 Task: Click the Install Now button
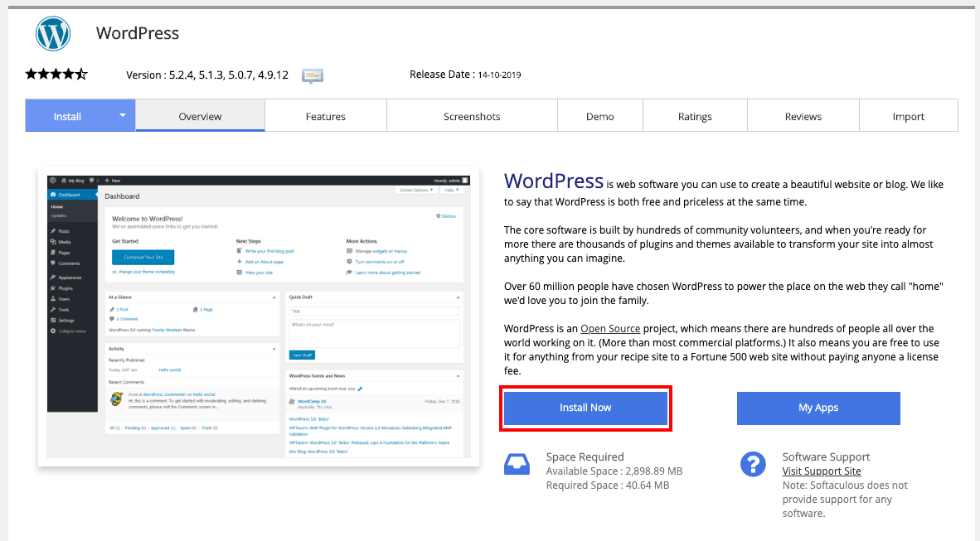pyautogui.click(x=585, y=408)
